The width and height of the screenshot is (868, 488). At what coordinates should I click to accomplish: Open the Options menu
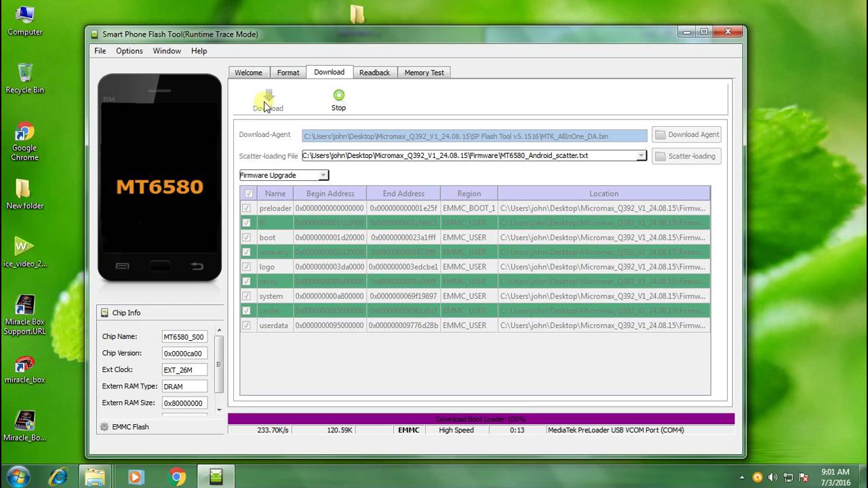click(x=129, y=51)
